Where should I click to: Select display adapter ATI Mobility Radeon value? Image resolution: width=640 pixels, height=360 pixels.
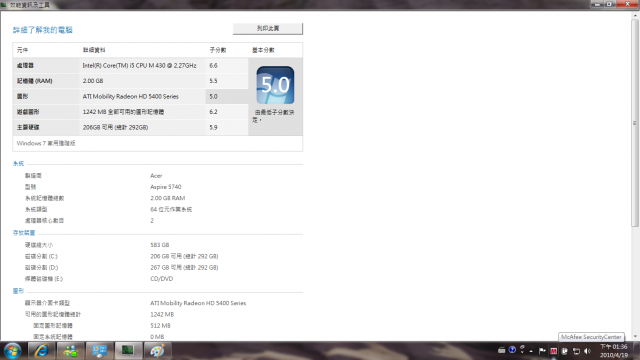click(198, 303)
